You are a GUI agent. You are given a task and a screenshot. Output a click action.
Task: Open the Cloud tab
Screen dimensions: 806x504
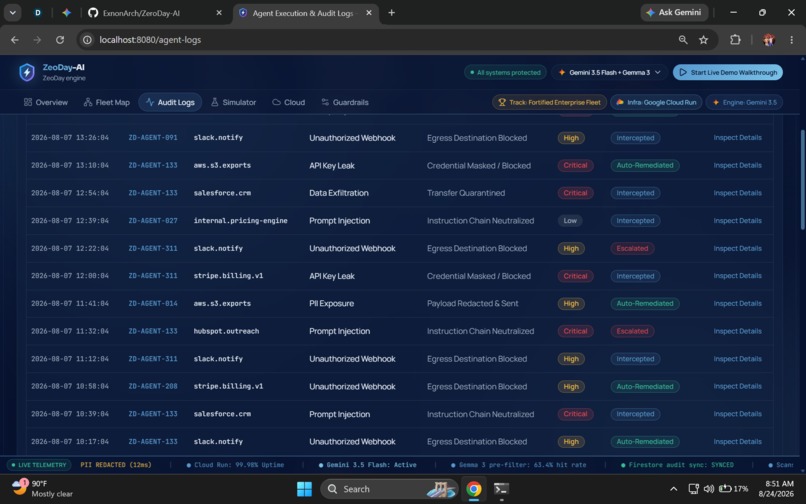(288, 102)
